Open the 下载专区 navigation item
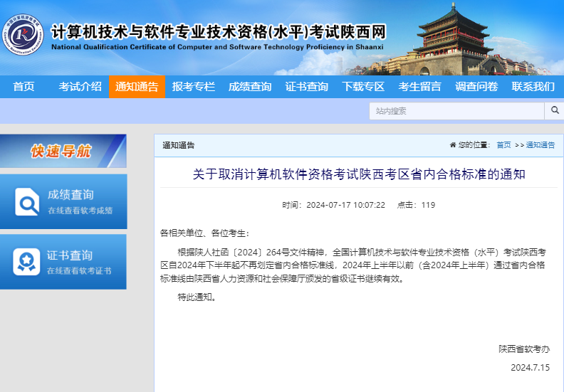 pyautogui.click(x=363, y=87)
